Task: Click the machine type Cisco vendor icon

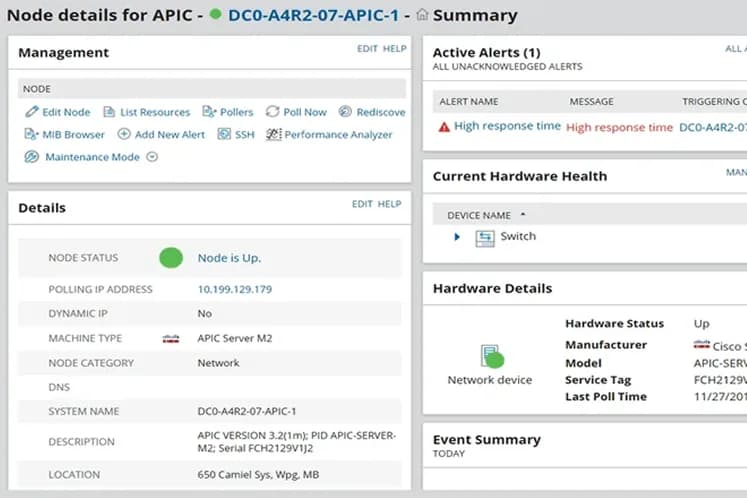Action: (x=171, y=339)
